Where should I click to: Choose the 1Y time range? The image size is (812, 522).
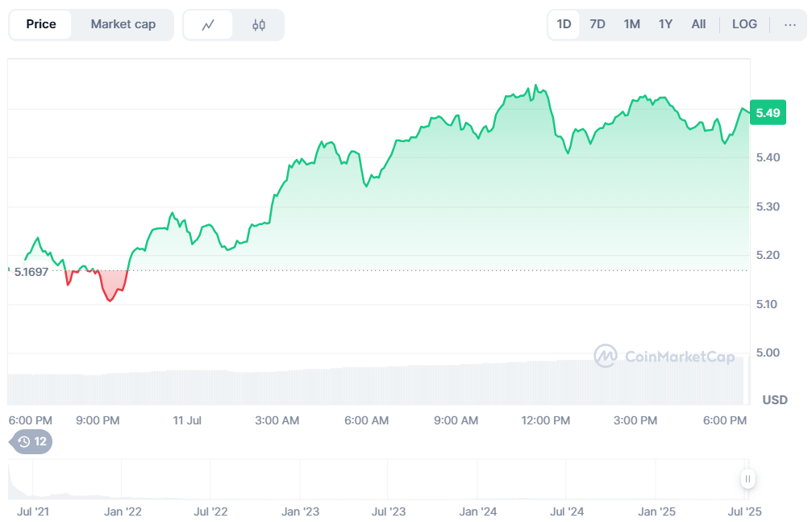(x=665, y=24)
